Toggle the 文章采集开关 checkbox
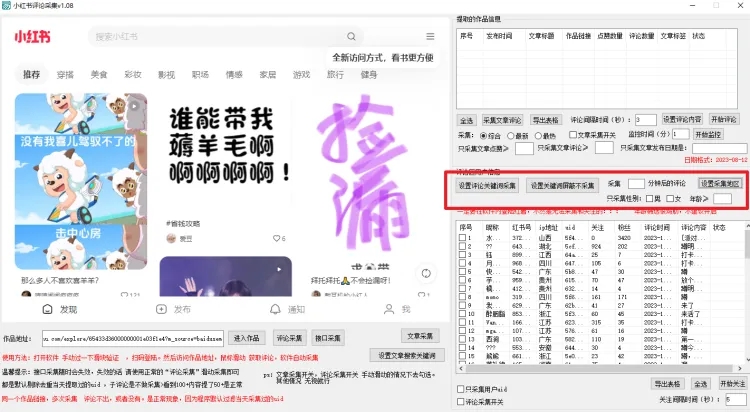The width and height of the screenshot is (750, 412). click(x=573, y=135)
